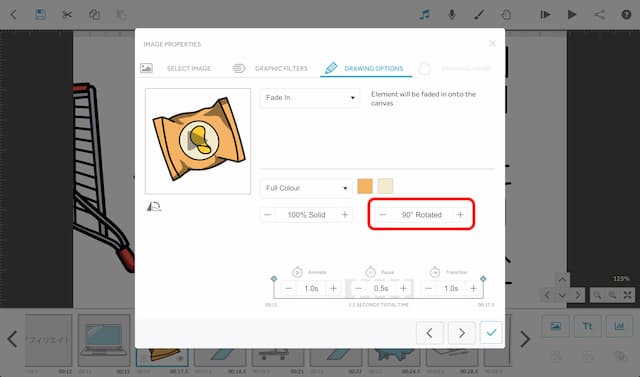Open the help question mark icon
This screenshot has width=640, height=377.
(626, 15)
